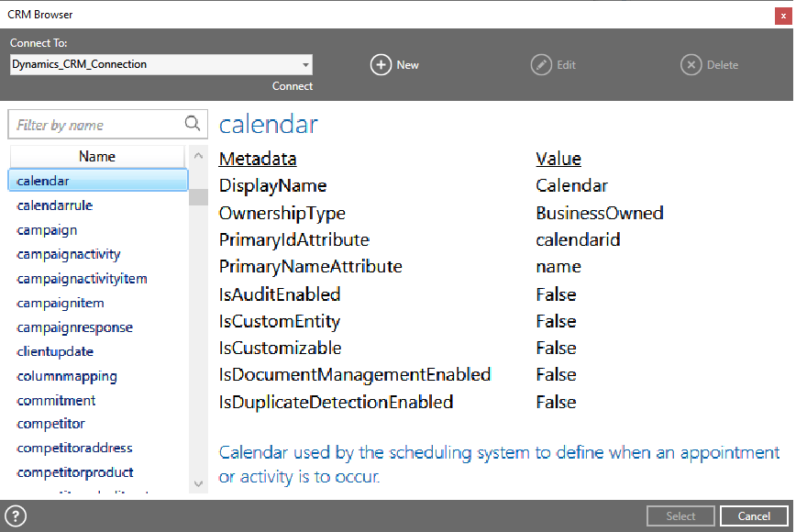Click the Name column header
The height and width of the screenshot is (532, 796).
pyautogui.click(x=97, y=156)
